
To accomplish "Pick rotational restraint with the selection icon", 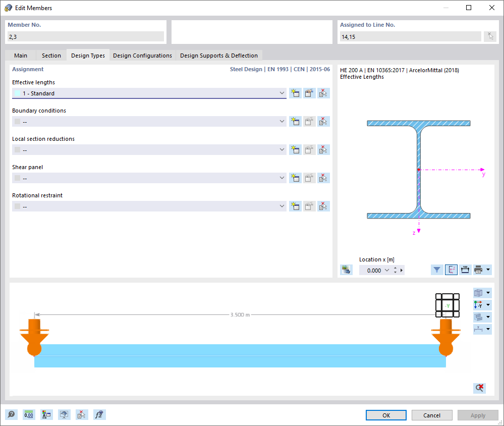I will tap(323, 206).
